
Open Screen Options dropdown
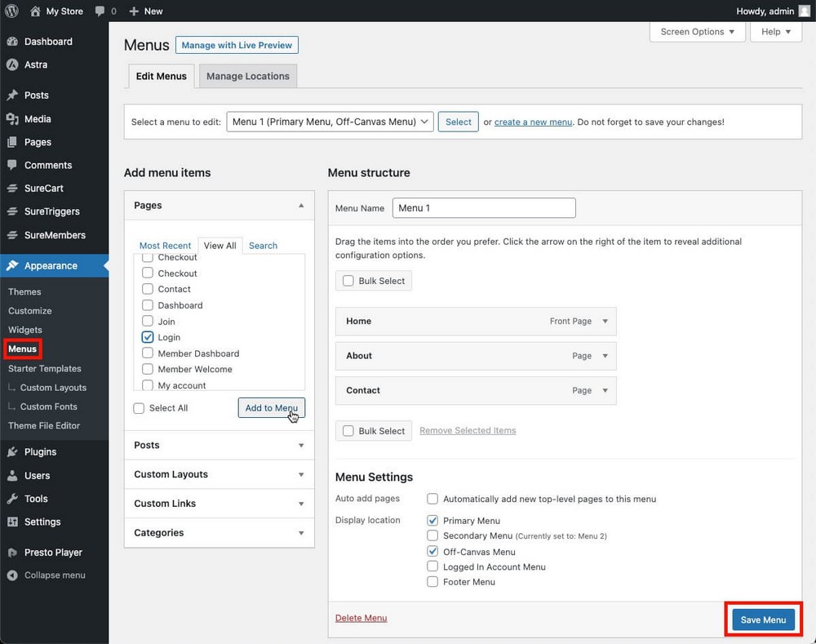point(698,32)
